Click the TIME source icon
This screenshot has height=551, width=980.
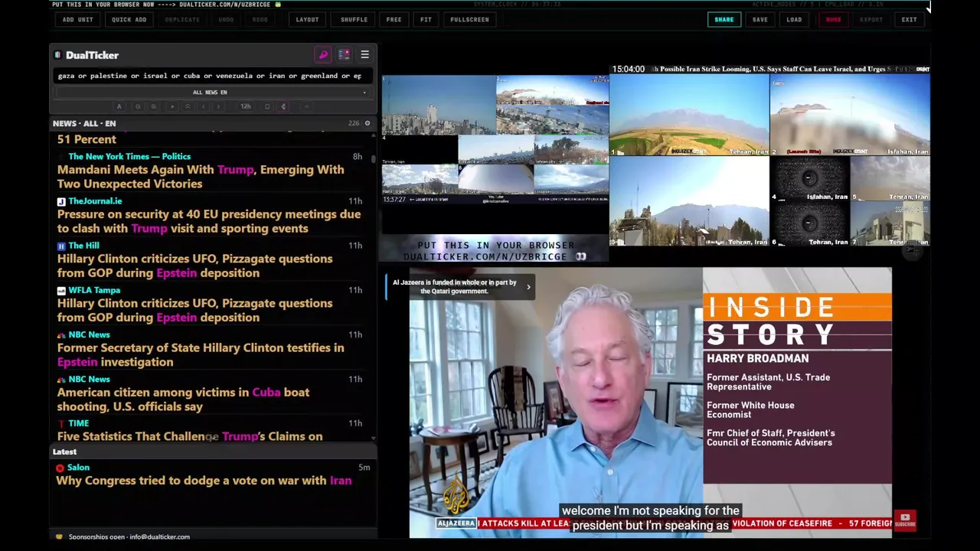tap(60, 423)
